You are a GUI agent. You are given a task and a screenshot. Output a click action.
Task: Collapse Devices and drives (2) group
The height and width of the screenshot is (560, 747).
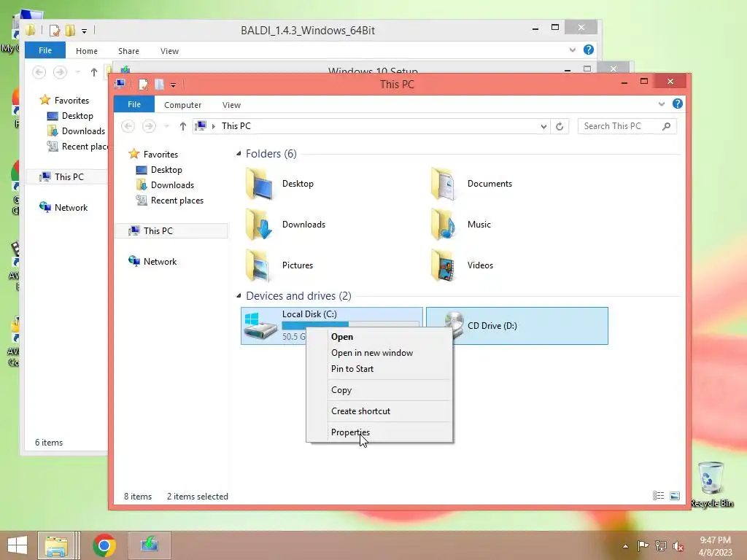(239, 296)
